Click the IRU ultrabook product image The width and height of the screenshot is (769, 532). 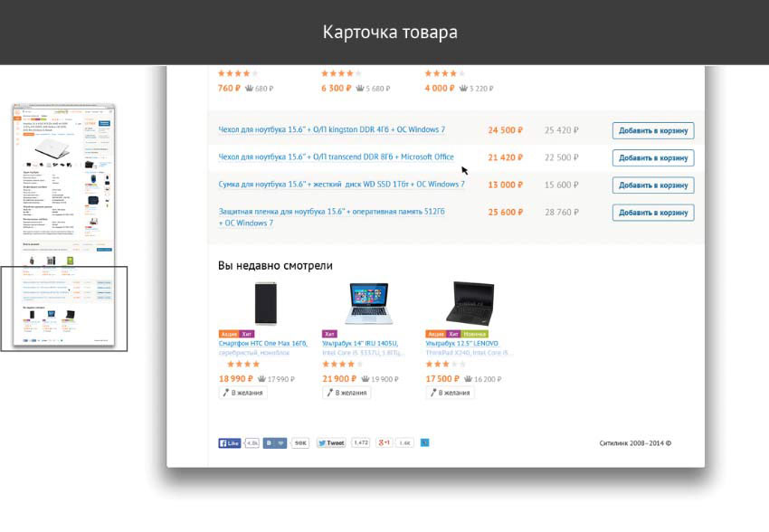[367, 304]
